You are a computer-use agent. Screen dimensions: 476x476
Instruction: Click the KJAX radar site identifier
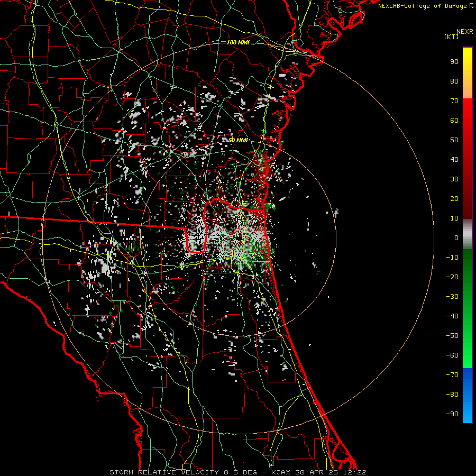pos(281,472)
